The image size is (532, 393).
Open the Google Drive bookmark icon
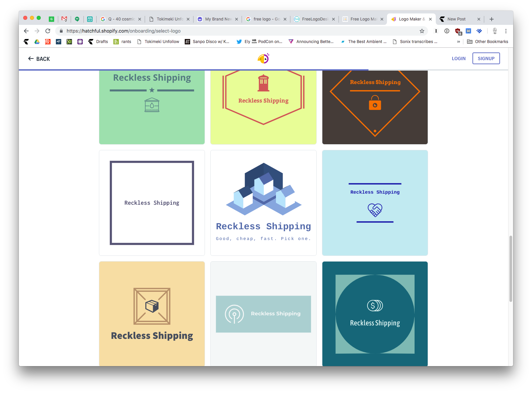pos(37,42)
